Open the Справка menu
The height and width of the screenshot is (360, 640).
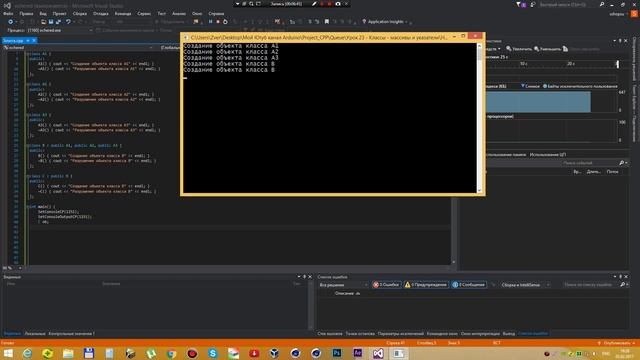pos(216,13)
